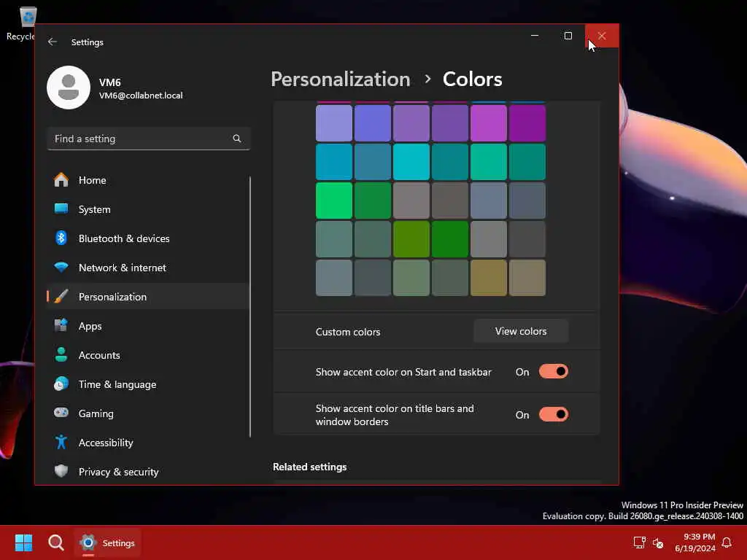Minimize the Settings window
This screenshot has width=747, height=560.
(x=535, y=36)
